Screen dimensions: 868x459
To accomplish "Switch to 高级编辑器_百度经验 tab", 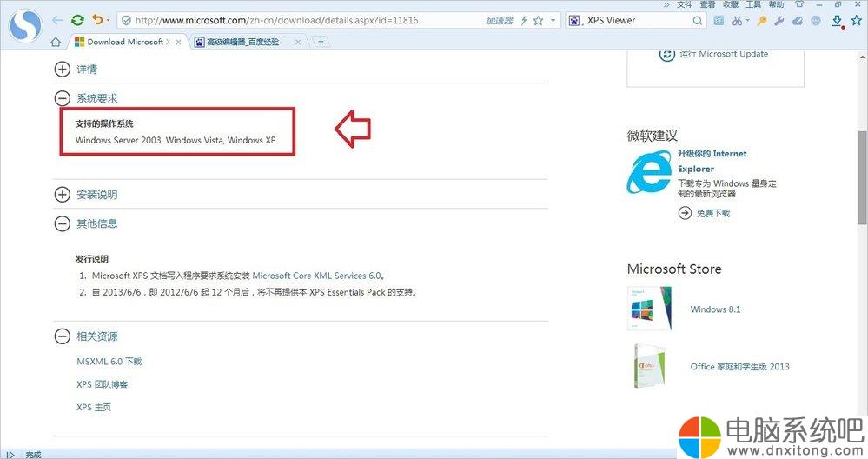I will [242, 42].
